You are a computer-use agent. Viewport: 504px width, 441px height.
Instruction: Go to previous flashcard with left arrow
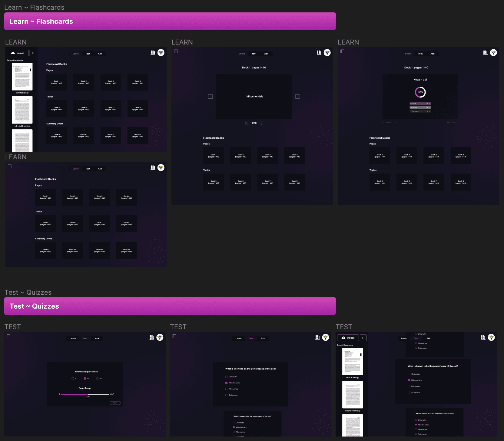click(210, 97)
